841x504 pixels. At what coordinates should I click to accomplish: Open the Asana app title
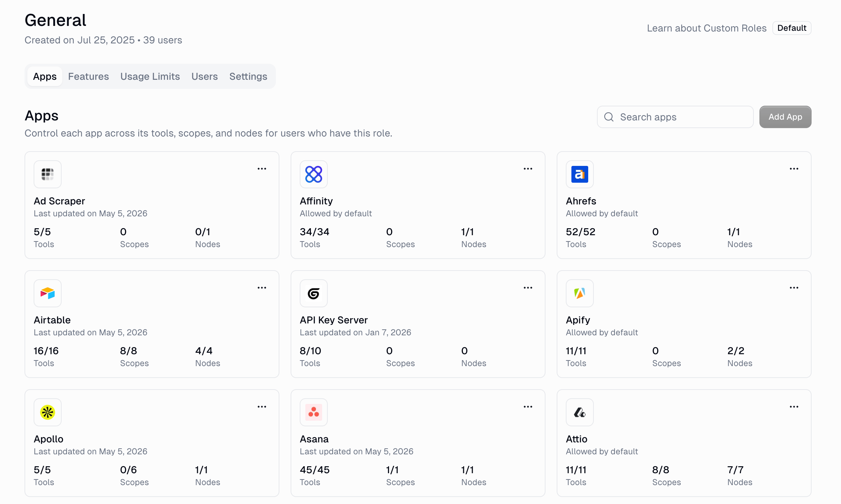314,439
